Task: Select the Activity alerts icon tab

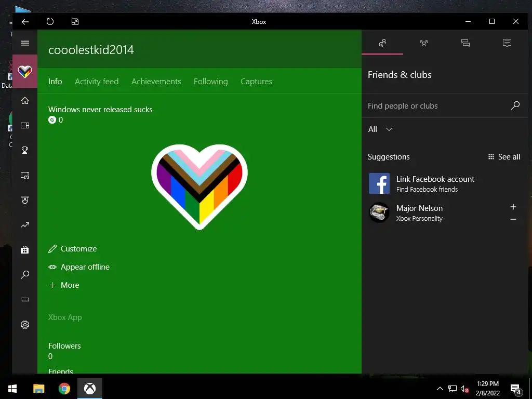Action: pos(507,43)
